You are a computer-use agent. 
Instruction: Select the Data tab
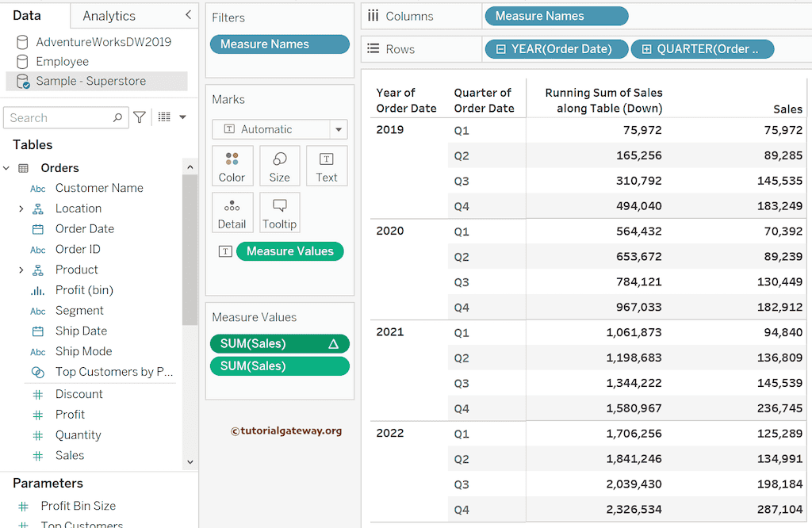[x=33, y=15]
